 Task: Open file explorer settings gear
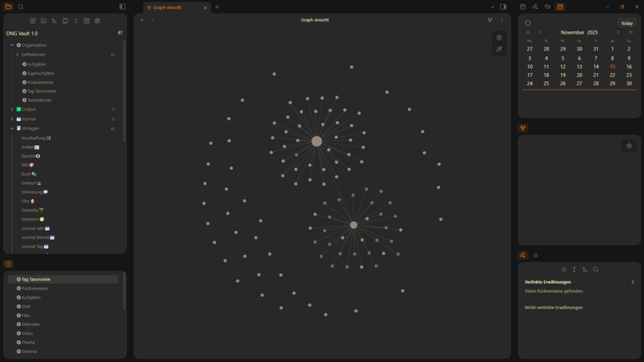click(97, 21)
